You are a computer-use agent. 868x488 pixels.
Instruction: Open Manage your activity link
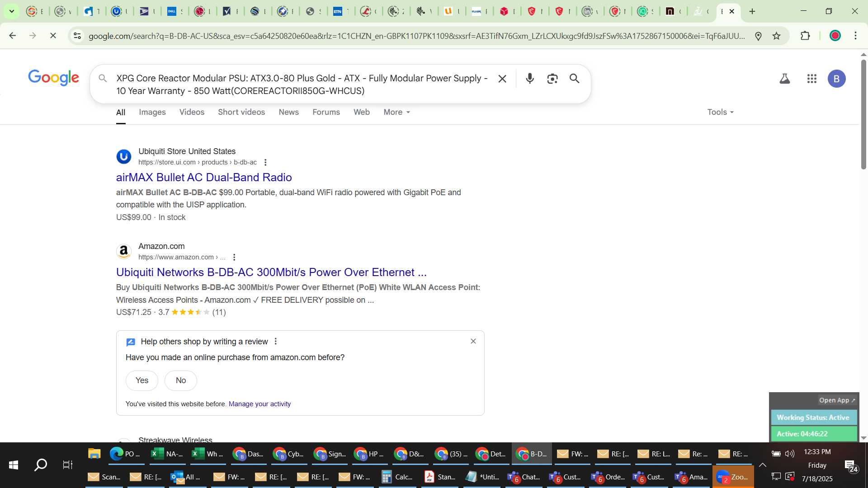coord(259,404)
